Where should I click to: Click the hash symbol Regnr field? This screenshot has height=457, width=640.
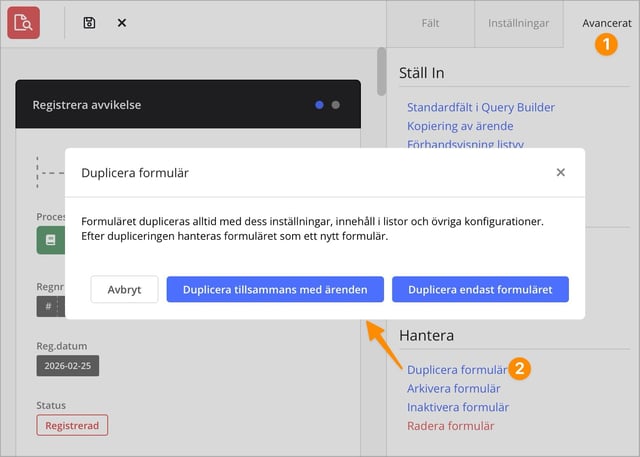tap(51, 306)
